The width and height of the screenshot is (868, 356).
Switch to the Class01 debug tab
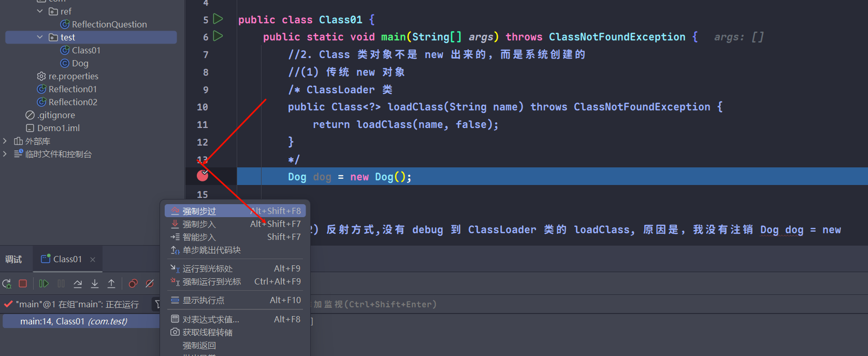point(67,259)
